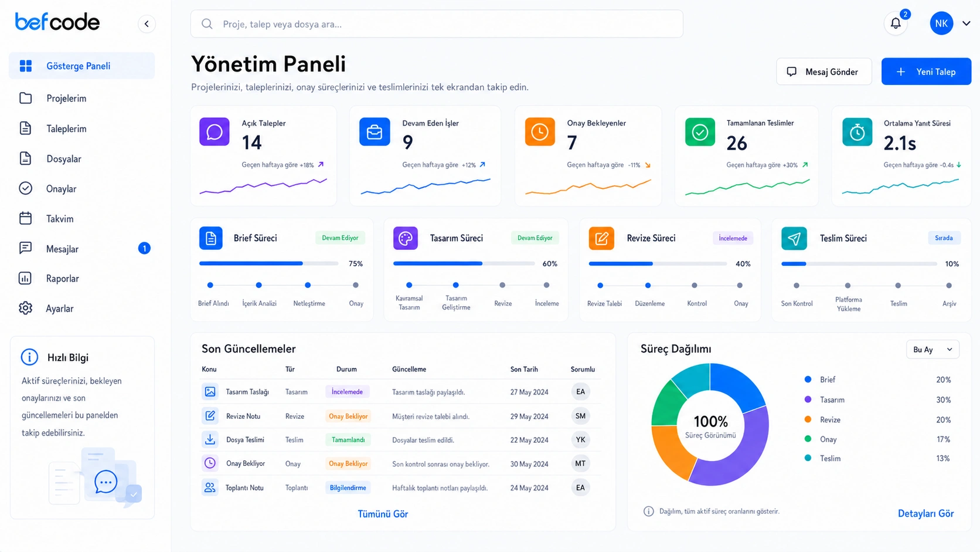The image size is (980, 552).
Task: Click the Devam Eden İşler briefcase icon
Action: (x=375, y=132)
